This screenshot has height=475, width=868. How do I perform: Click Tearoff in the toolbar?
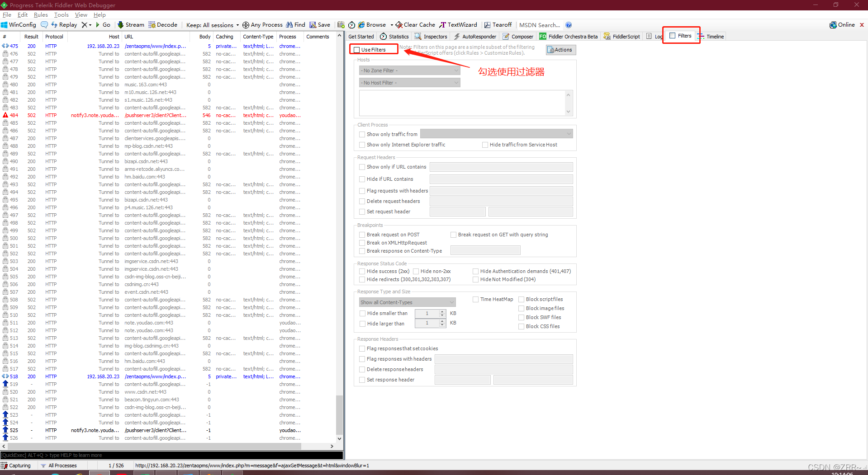498,25
